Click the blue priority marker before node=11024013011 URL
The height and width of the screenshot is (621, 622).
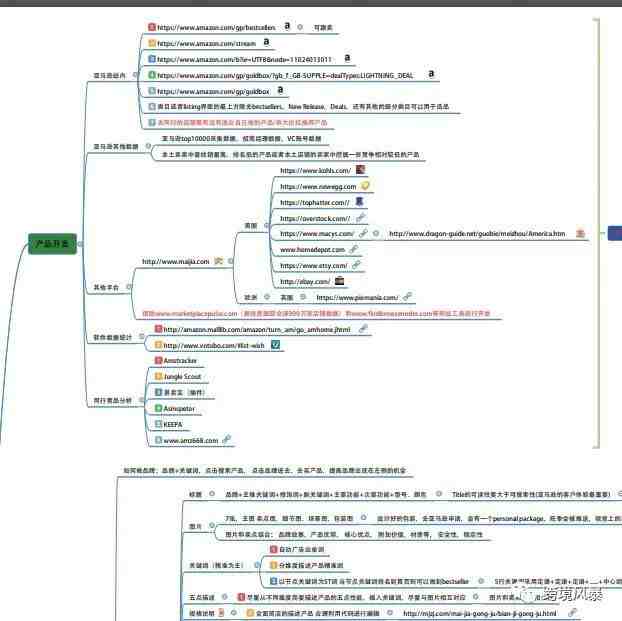pyautogui.click(x=152, y=59)
